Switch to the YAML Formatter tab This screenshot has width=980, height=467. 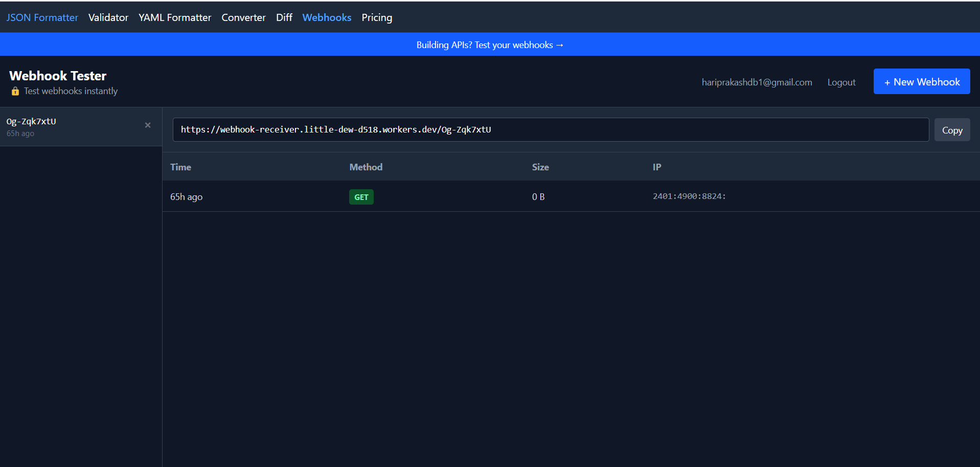174,17
